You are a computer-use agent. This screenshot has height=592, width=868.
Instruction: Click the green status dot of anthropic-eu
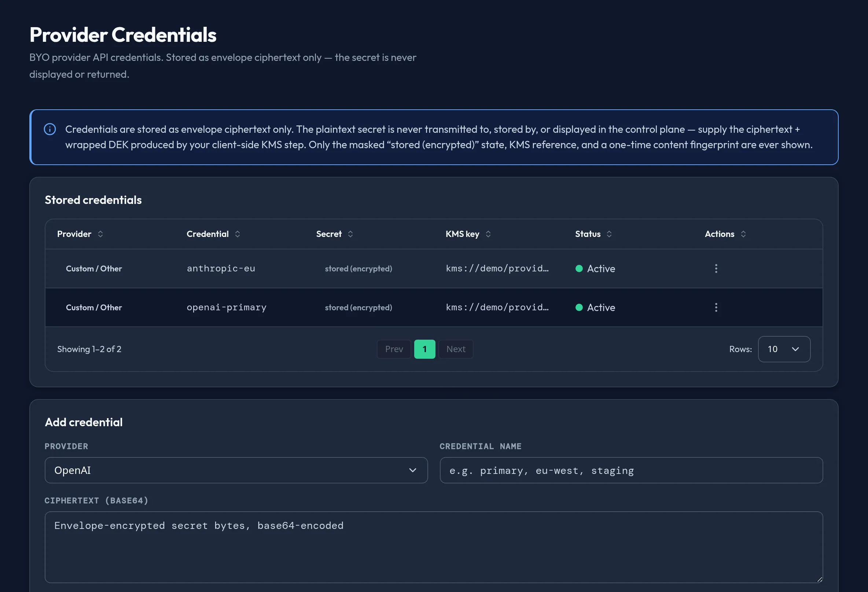point(579,269)
